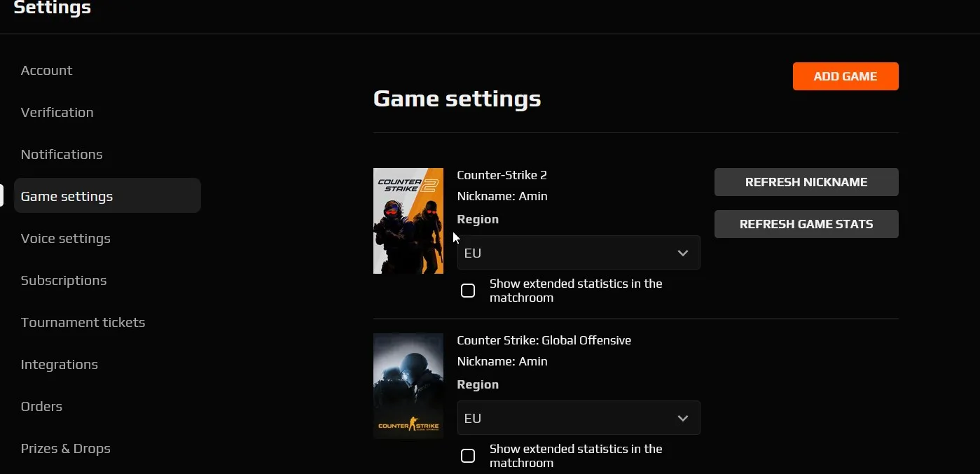
Task: Click Counter Strike: Global Offensive title text
Action: [544, 340]
